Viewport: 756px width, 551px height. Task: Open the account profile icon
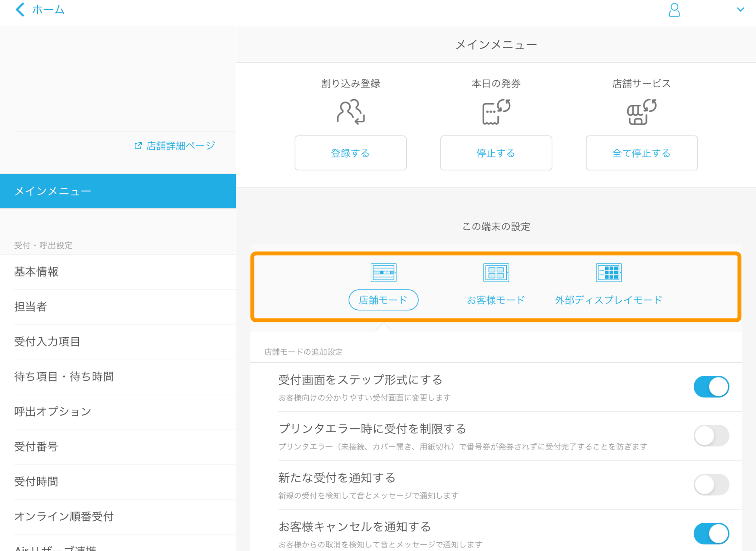click(x=674, y=10)
